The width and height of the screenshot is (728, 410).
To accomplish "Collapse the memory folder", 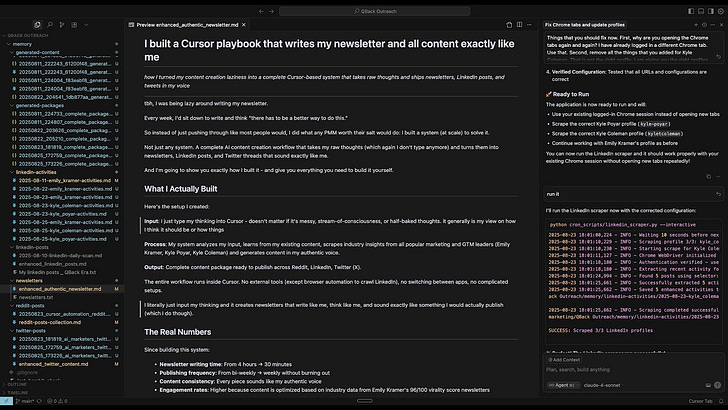I will click(62, 44).
